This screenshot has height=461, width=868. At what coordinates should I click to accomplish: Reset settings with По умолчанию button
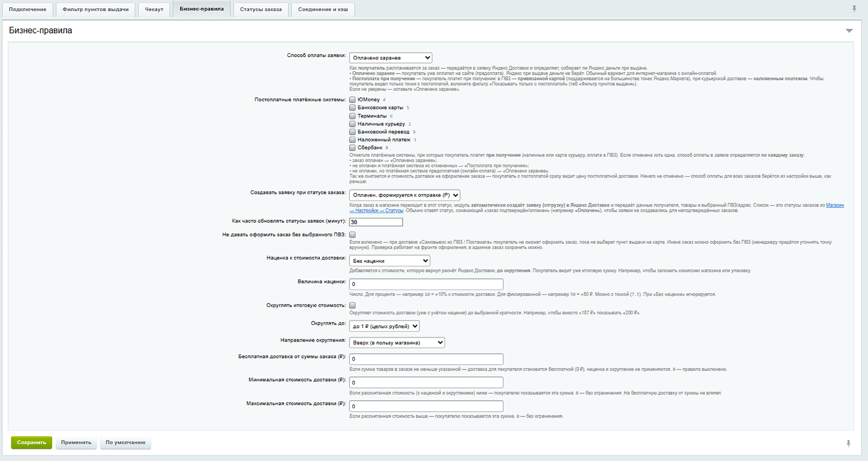click(x=126, y=442)
